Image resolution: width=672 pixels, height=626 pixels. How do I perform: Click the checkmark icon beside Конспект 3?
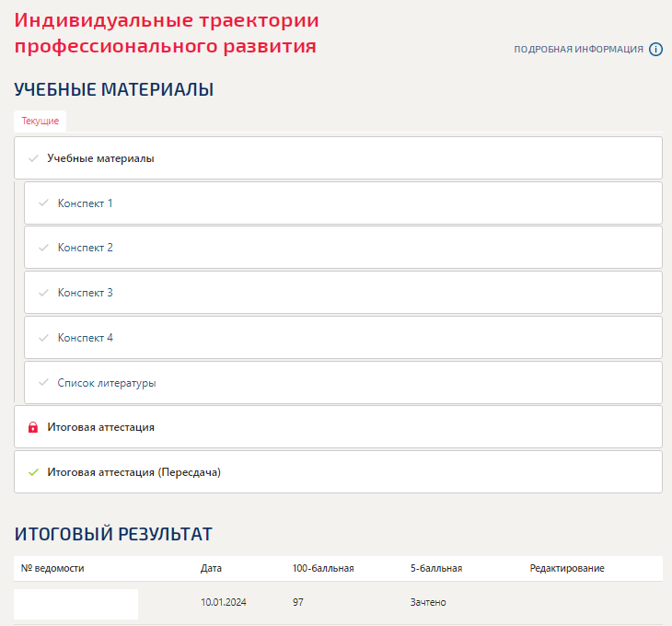coord(43,293)
